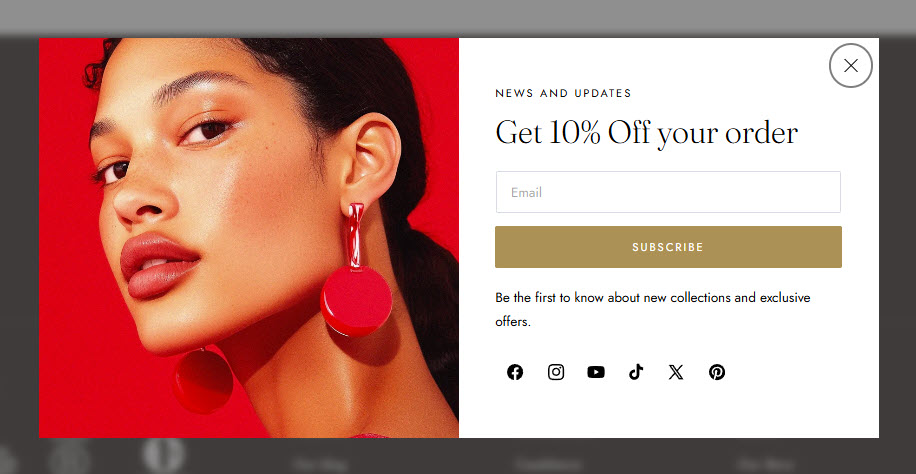
Task: Click the gold SUBSCRIBE button
Action: (x=668, y=247)
